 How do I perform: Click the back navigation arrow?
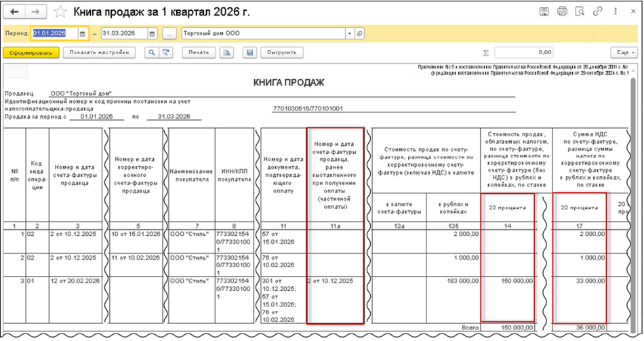[x=14, y=12]
